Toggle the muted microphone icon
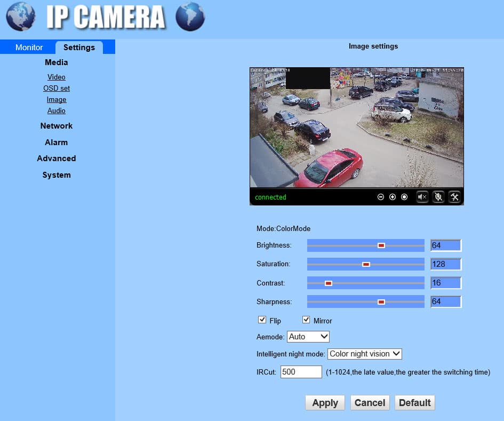504x421 pixels. [438, 197]
